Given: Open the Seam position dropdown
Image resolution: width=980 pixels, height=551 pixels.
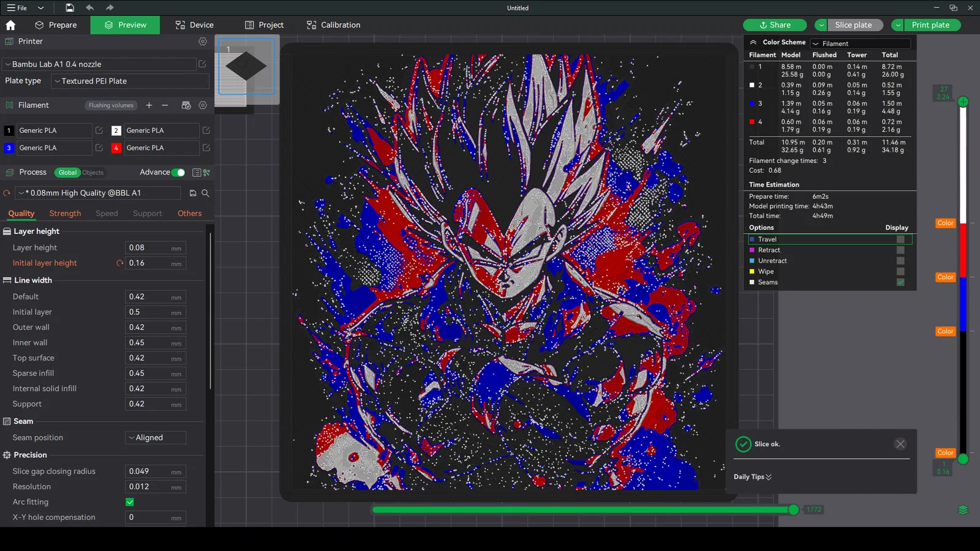Looking at the screenshot, I should (x=156, y=438).
